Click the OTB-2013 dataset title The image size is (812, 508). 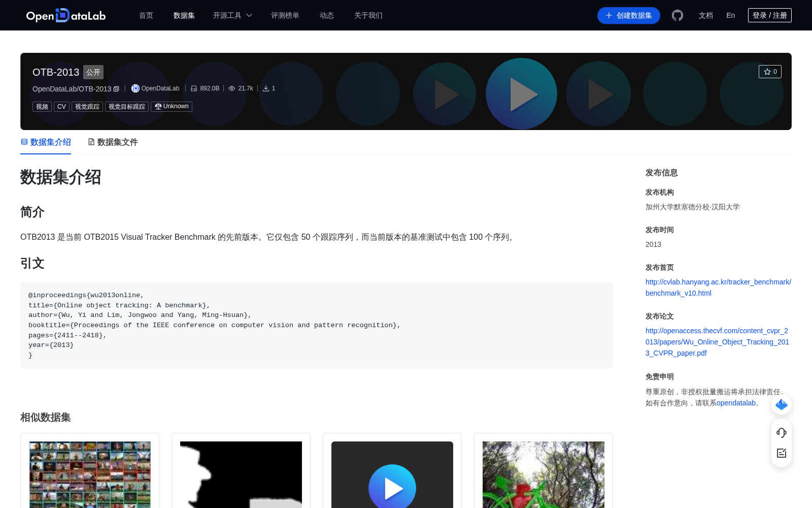point(56,72)
